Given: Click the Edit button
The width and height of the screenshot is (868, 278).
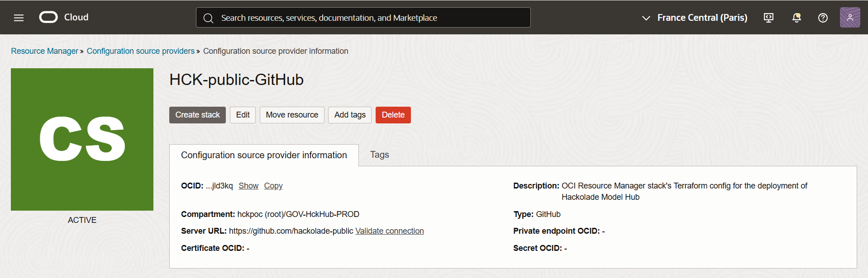Looking at the screenshot, I should click(x=243, y=115).
